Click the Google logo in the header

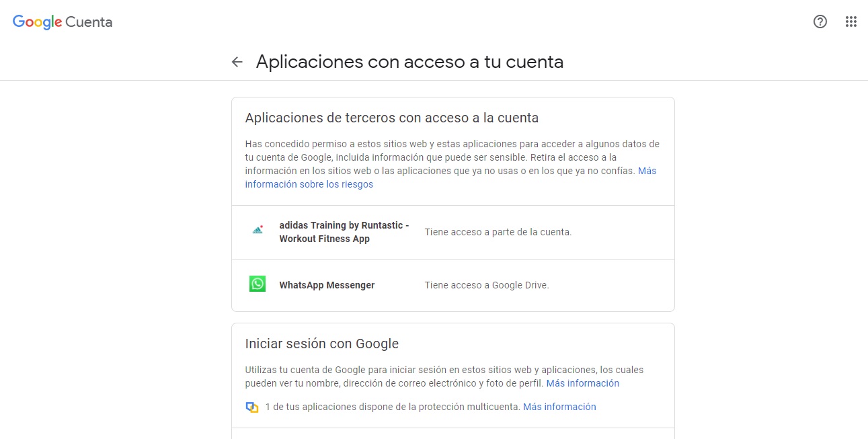37,22
